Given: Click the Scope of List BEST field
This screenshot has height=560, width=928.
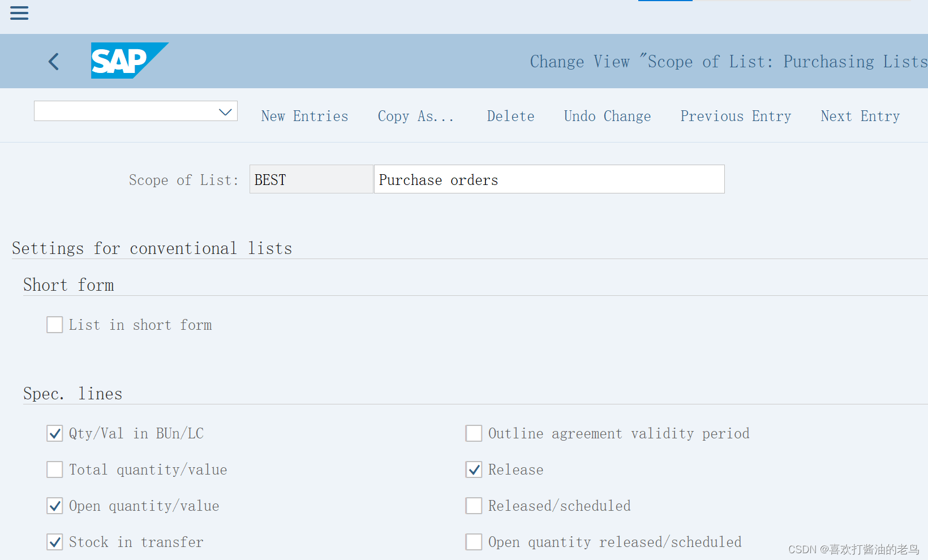Looking at the screenshot, I should coord(311,179).
